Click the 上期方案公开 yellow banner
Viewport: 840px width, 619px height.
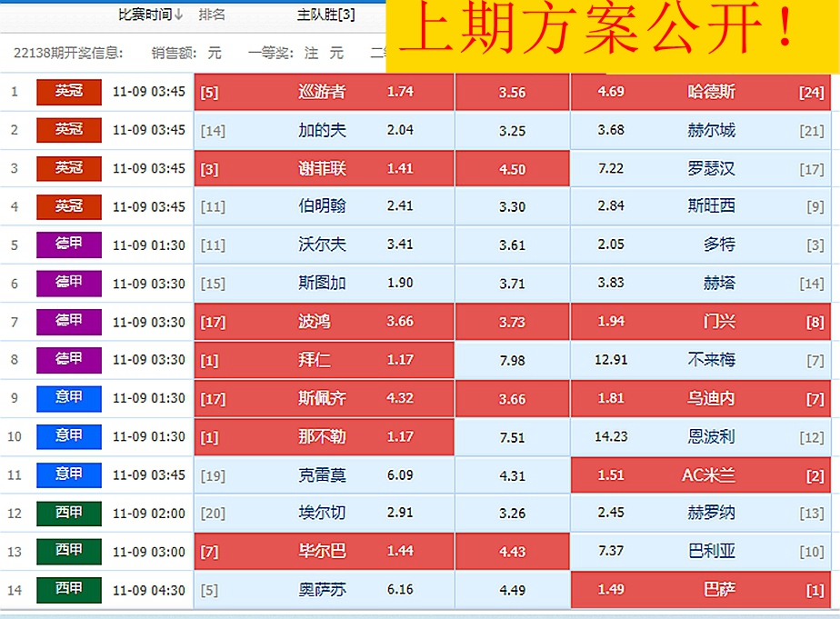click(613, 36)
